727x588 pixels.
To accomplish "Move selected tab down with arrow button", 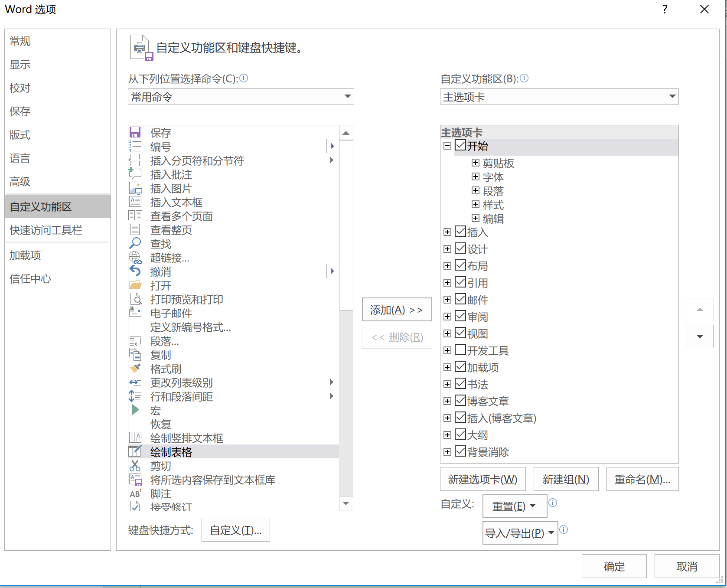I will coord(700,336).
